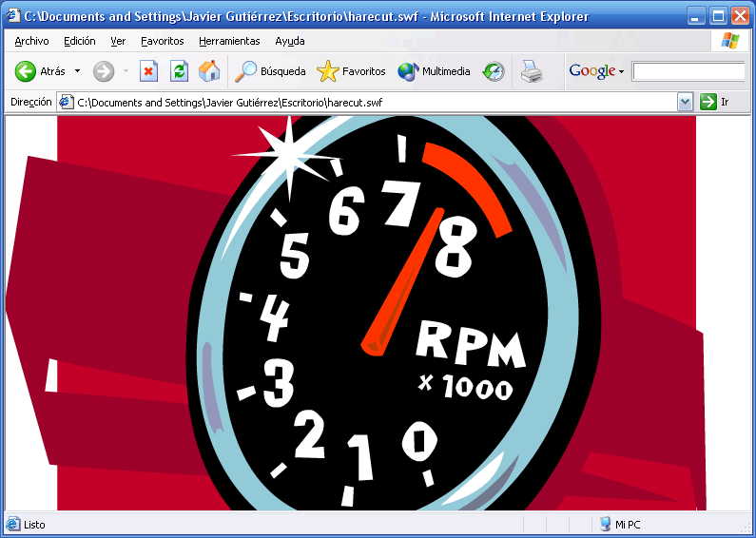This screenshot has width=756, height=538.
Task: Click the green Ir go button
Action: [714, 103]
